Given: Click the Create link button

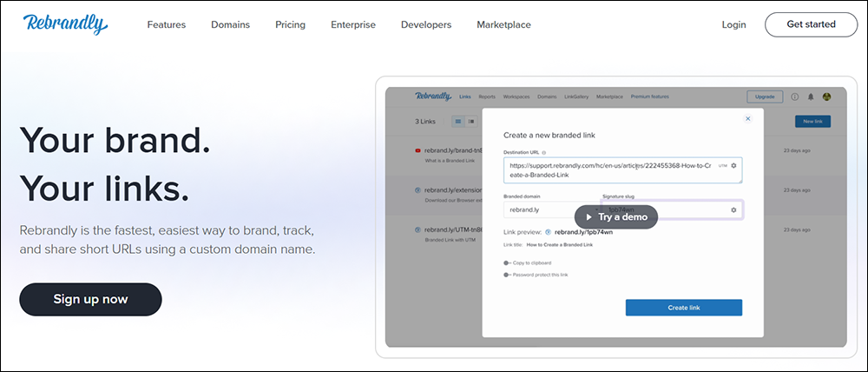Looking at the screenshot, I should tap(684, 308).
